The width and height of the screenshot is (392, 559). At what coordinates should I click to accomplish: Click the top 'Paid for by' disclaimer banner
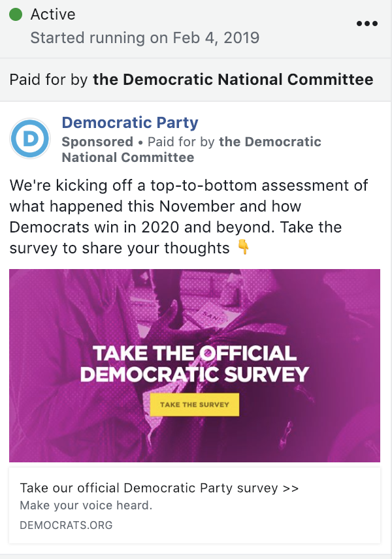pyautogui.click(x=191, y=80)
